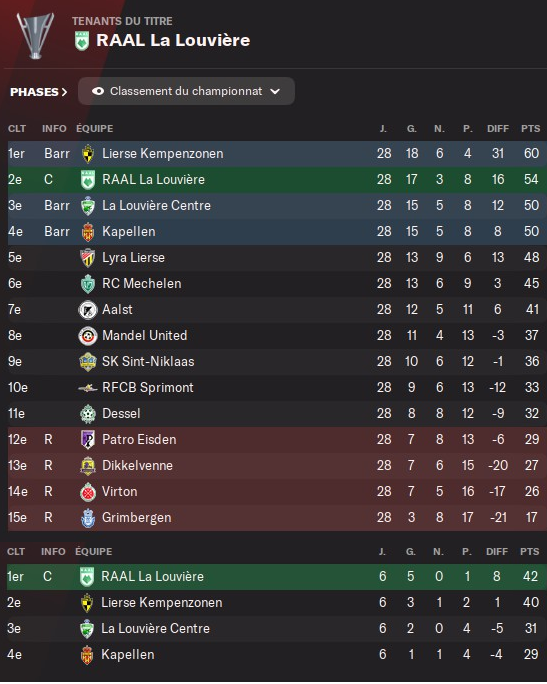Viewport: 547px width, 684px height.
Task: Expand the PHASES menu
Action: click(x=38, y=92)
